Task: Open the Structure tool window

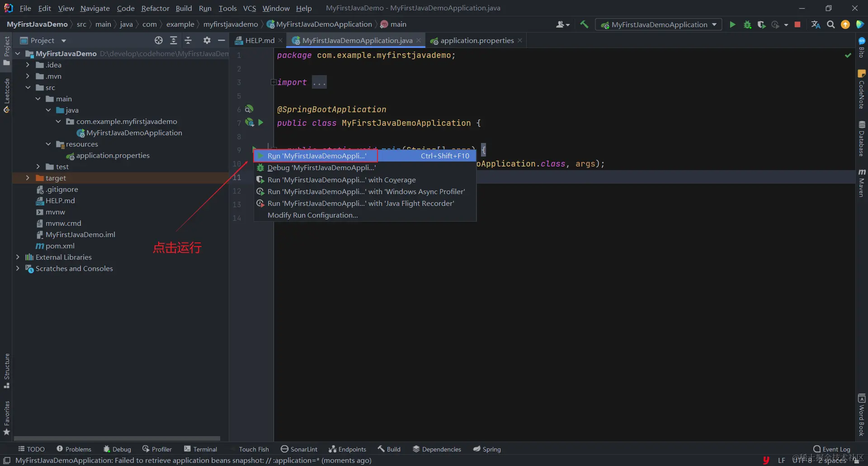Action: 6,371
